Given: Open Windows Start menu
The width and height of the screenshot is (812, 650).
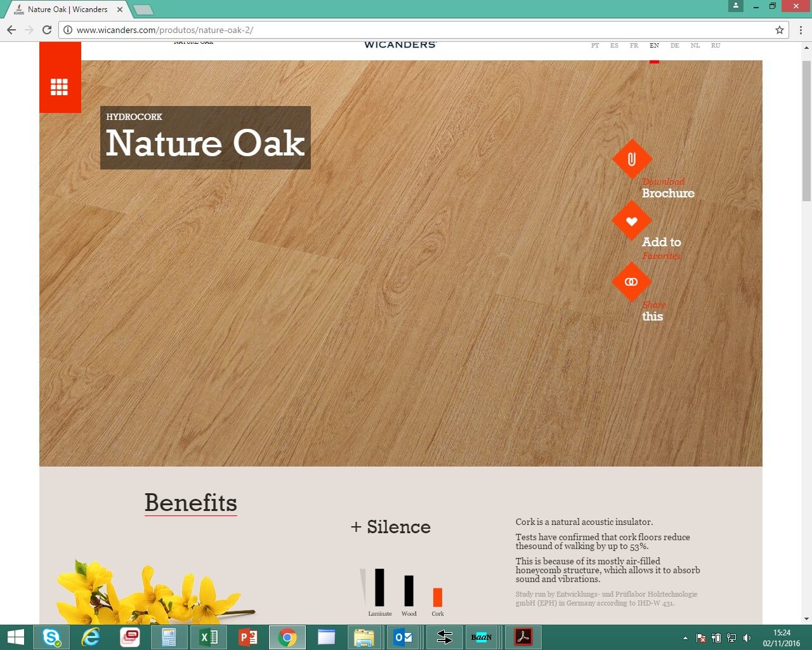Looking at the screenshot, I should (x=15, y=637).
